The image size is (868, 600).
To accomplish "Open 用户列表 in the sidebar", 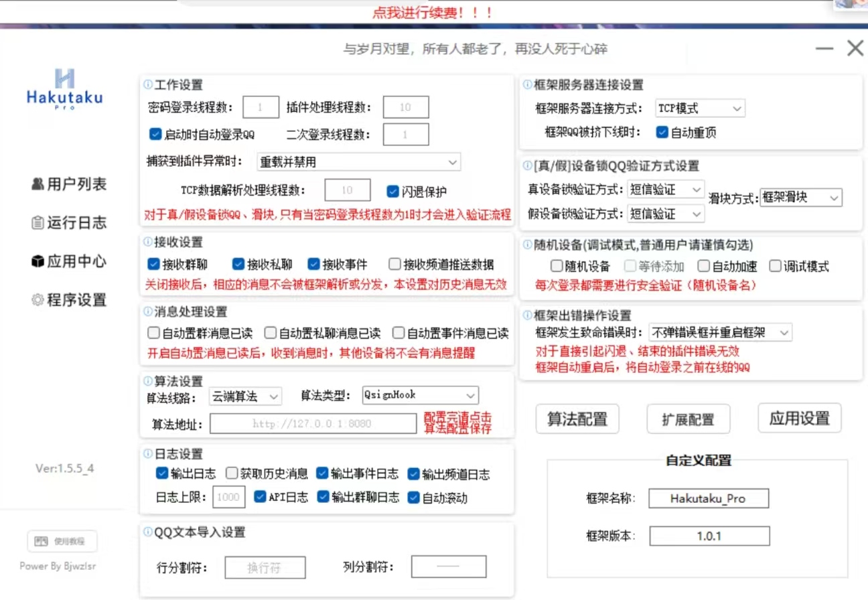I will coord(69,184).
